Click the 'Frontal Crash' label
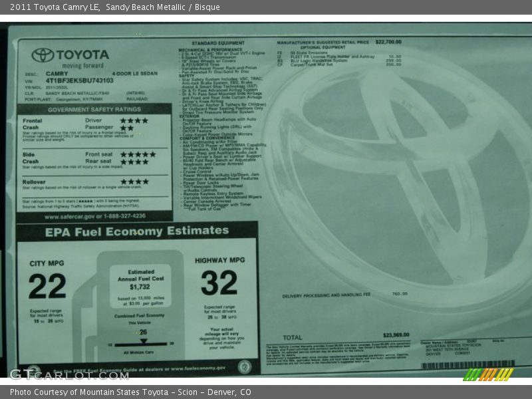 (33, 124)
